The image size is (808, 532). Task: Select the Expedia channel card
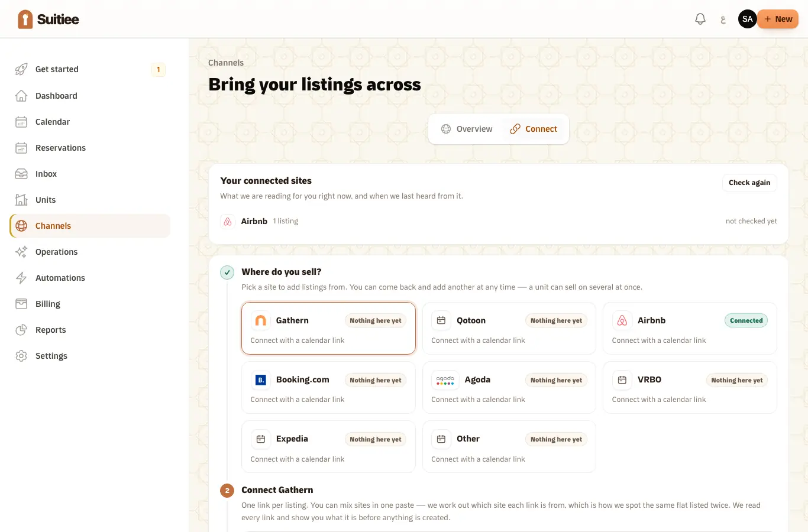point(328,447)
